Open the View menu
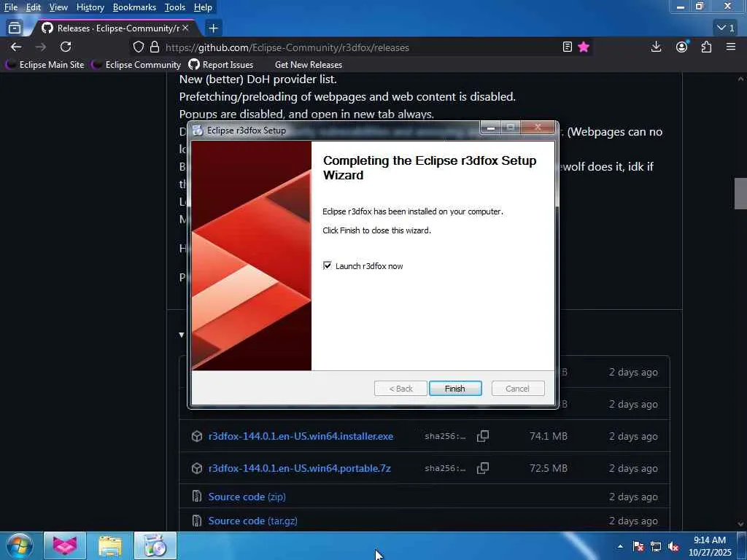Viewport: 747px width, 560px height. pos(58,7)
